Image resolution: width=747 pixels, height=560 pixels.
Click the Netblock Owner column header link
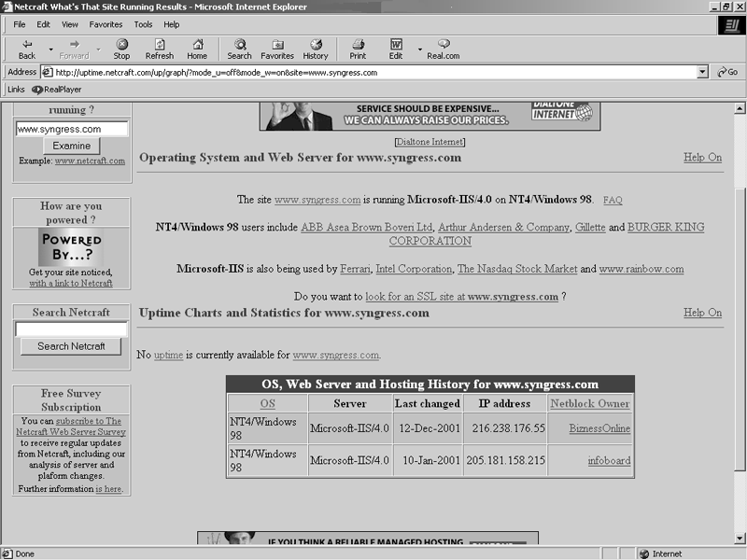pyautogui.click(x=590, y=404)
